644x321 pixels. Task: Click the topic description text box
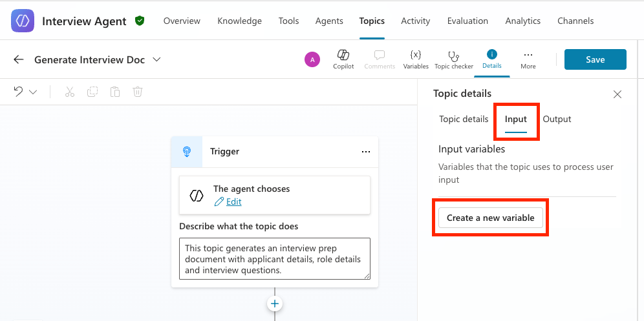(x=275, y=258)
